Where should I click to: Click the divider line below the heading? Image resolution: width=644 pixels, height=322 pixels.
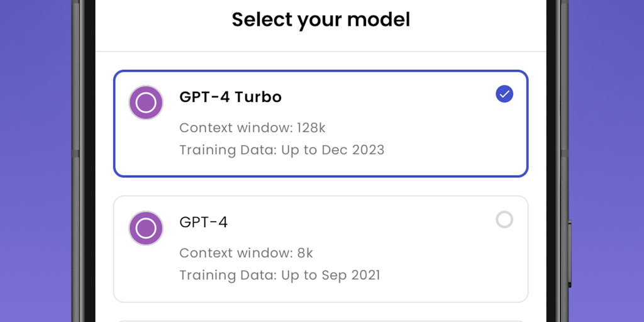[321, 52]
